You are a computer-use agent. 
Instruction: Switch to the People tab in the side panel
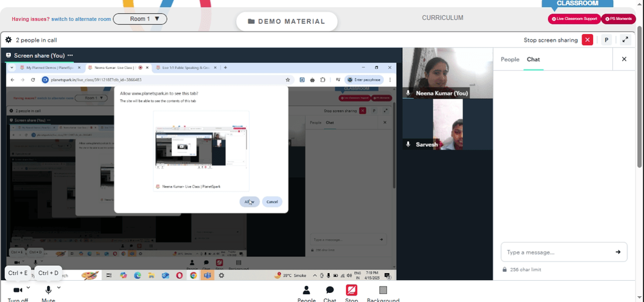(x=509, y=59)
